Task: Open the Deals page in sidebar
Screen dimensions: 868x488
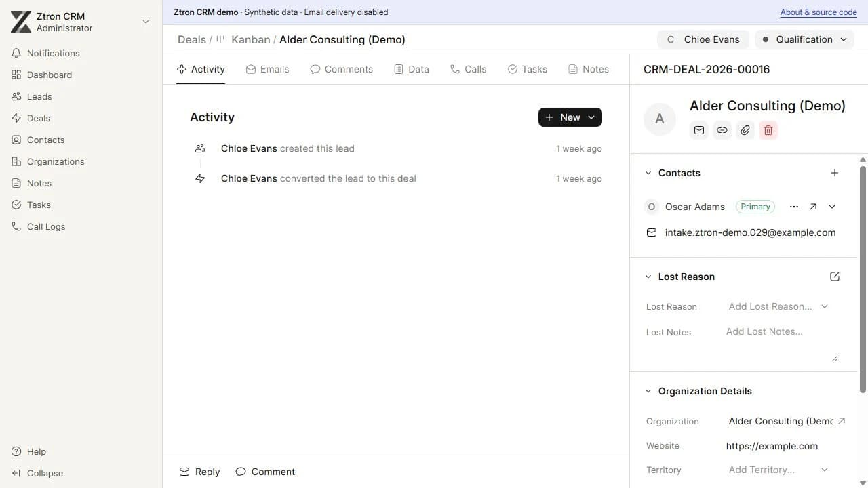Action: (81, 118)
